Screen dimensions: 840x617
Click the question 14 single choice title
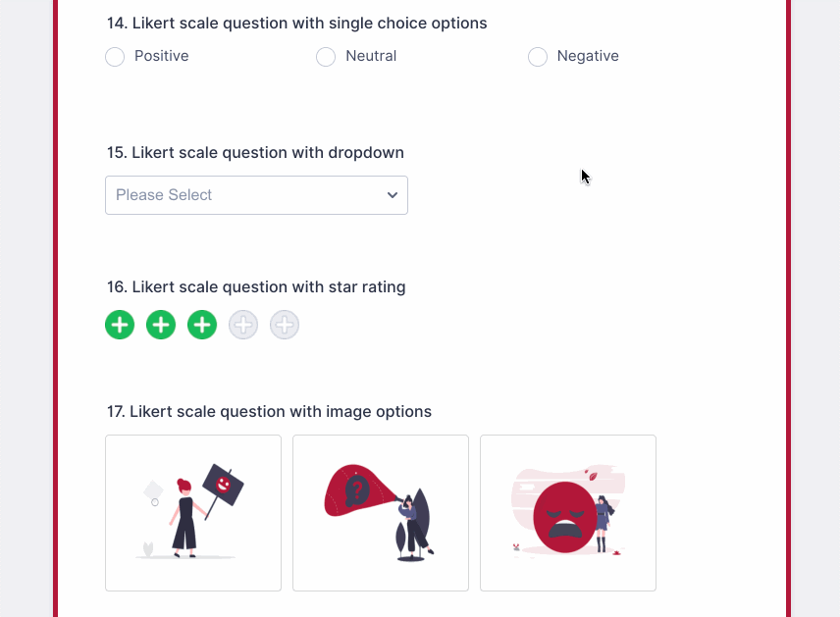coord(296,23)
